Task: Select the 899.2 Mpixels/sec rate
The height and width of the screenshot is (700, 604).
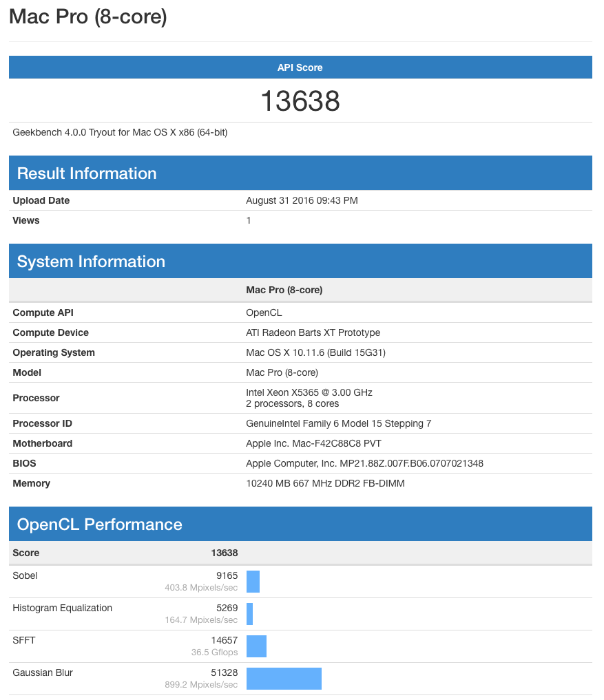Action: click(201, 685)
